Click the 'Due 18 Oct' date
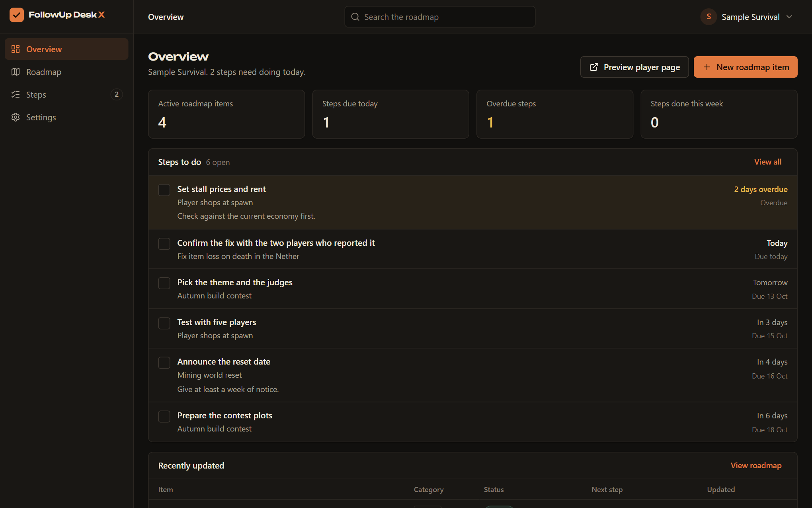The width and height of the screenshot is (812, 508). click(769, 430)
